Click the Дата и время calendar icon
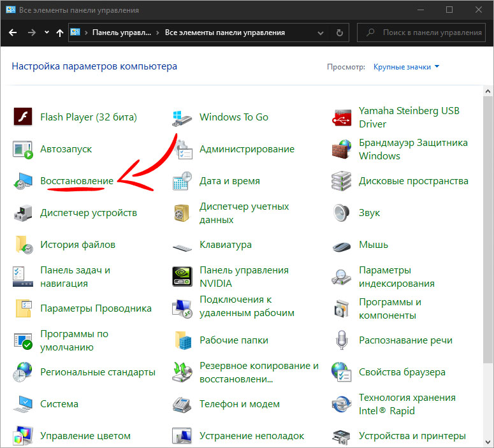This screenshot has width=494, height=448. [x=182, y=181]
